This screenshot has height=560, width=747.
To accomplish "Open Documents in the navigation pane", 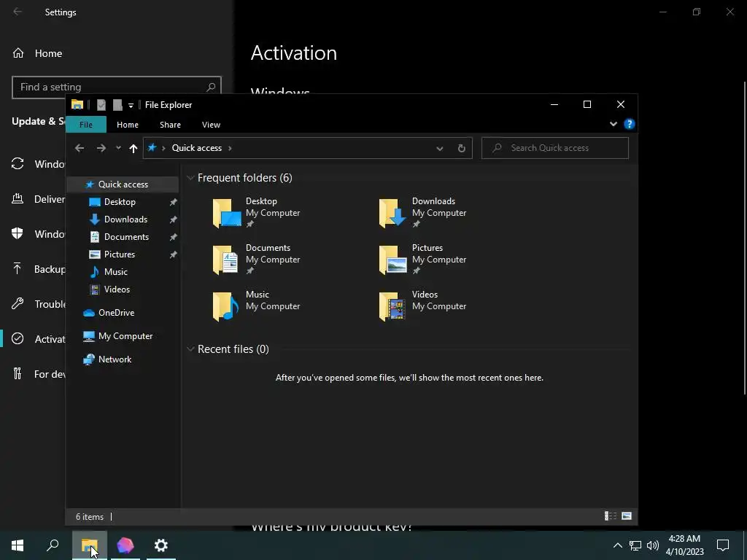I will click(126, 237).
